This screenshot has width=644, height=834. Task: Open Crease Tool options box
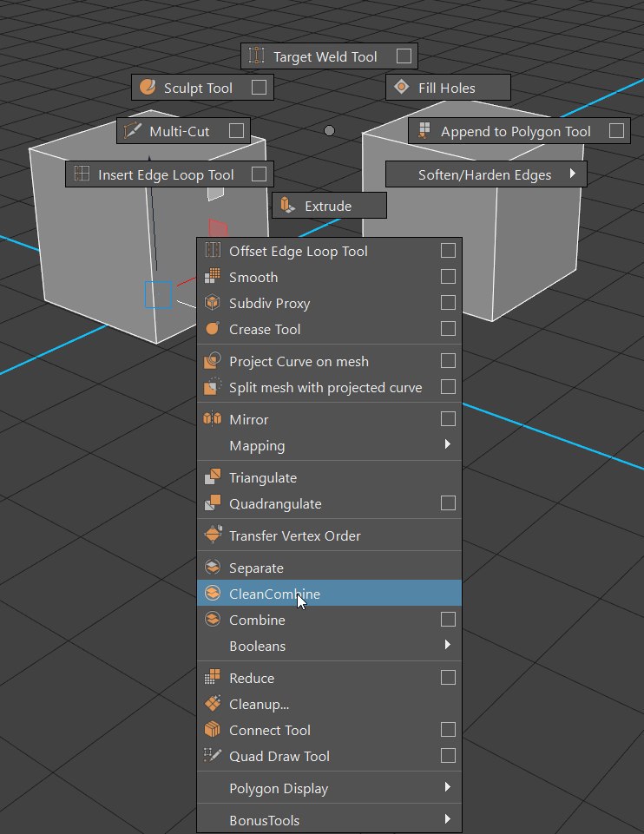(x=448, y=329)
